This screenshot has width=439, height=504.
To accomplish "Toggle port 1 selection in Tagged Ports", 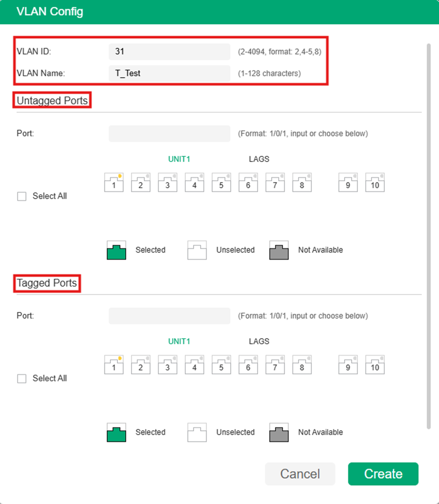I will click(x=113, y=365).
